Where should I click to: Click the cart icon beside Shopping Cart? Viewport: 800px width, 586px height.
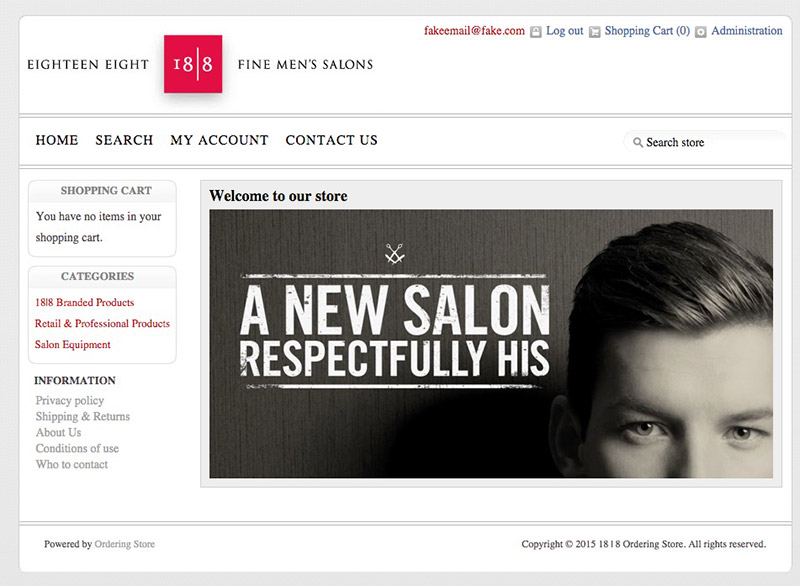point(594,32)
